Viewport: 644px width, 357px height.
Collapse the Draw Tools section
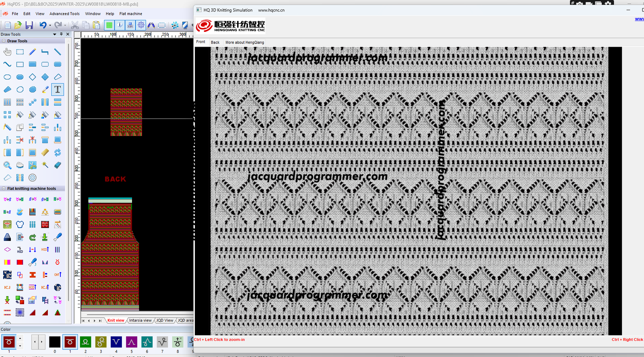4,41
